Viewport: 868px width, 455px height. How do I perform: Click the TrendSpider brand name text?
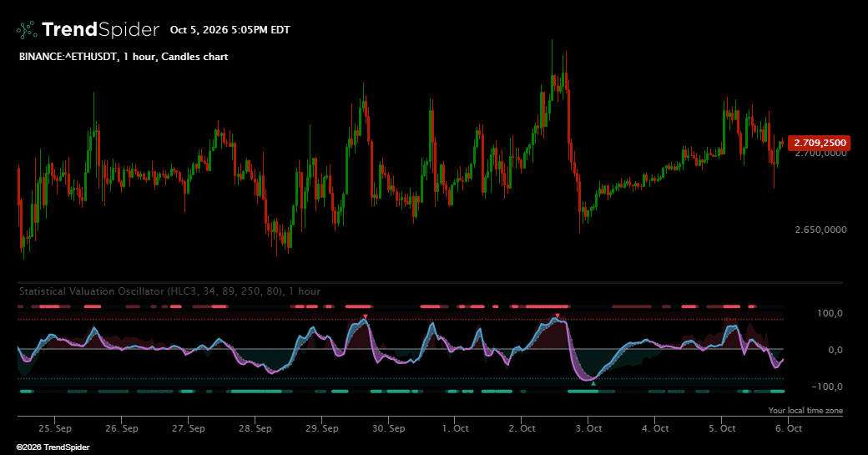point(100,29)
